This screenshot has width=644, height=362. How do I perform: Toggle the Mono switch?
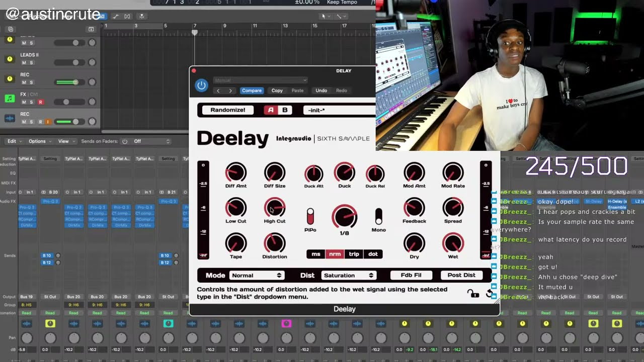tap(378, 217)
